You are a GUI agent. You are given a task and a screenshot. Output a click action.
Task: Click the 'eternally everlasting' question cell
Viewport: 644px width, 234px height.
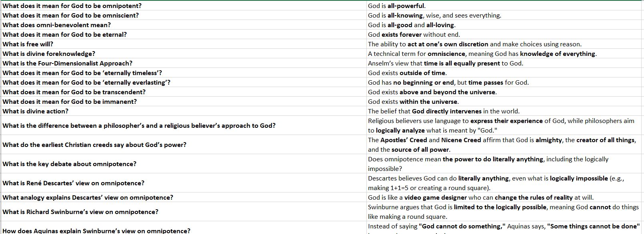coord(86,82)
